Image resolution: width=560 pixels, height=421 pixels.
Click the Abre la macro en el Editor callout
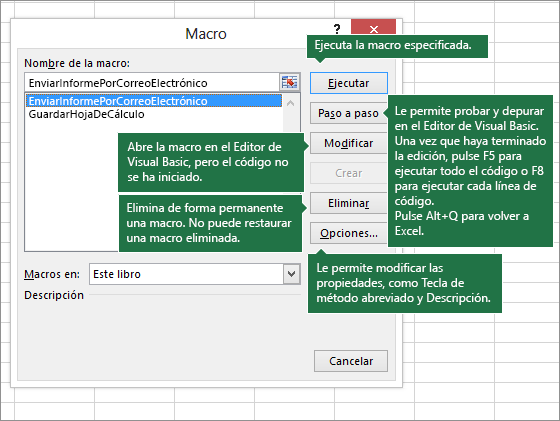click(211, 162)
